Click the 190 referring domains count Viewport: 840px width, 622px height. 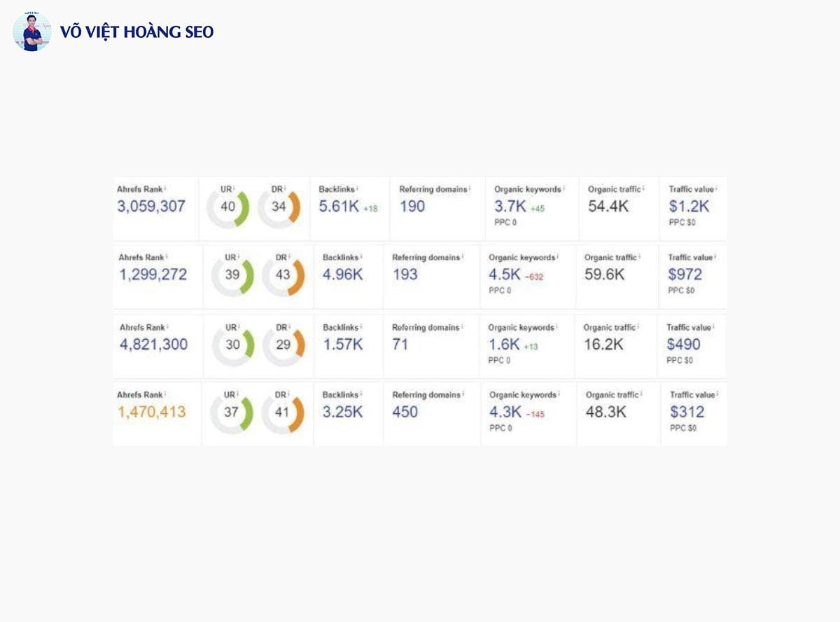pos(412,207)
